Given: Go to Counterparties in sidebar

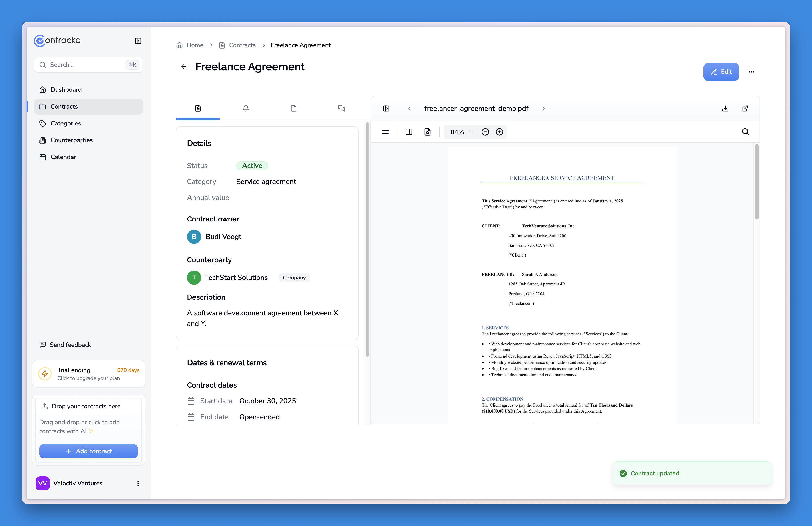Looking at the screenshot, I should (71, 140).
